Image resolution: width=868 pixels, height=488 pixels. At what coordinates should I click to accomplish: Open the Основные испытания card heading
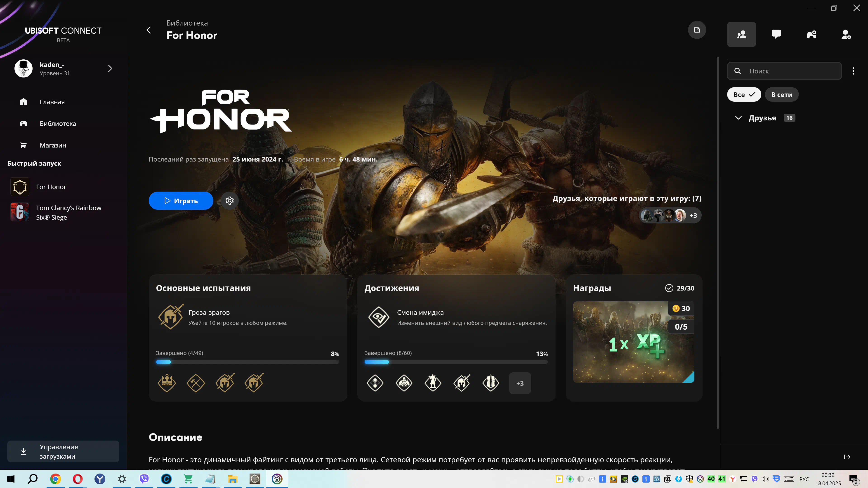click(203, 288)
